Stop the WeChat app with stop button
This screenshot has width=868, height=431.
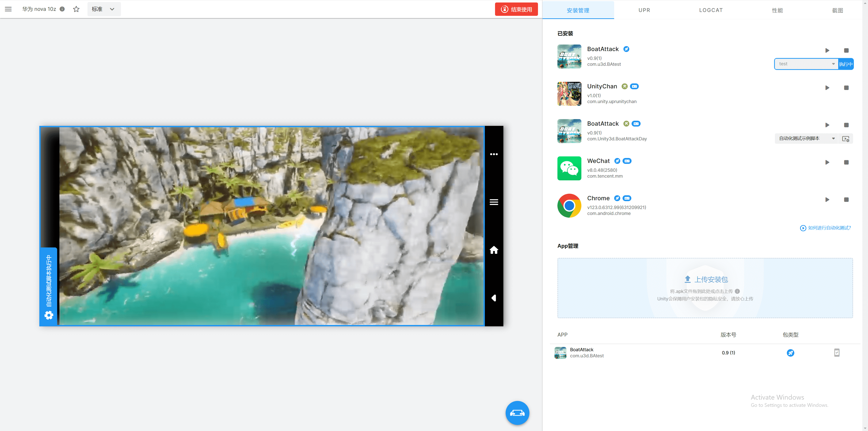[846, 163]
